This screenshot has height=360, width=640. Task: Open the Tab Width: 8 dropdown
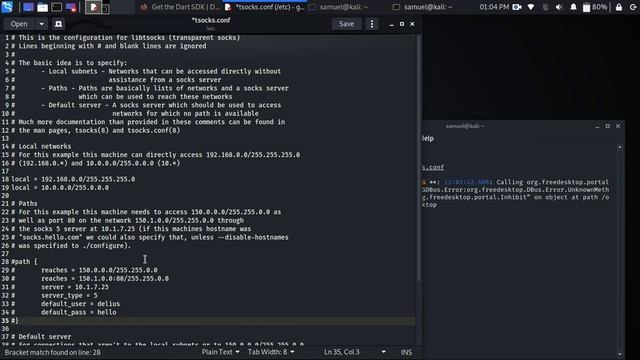[271, 352]
